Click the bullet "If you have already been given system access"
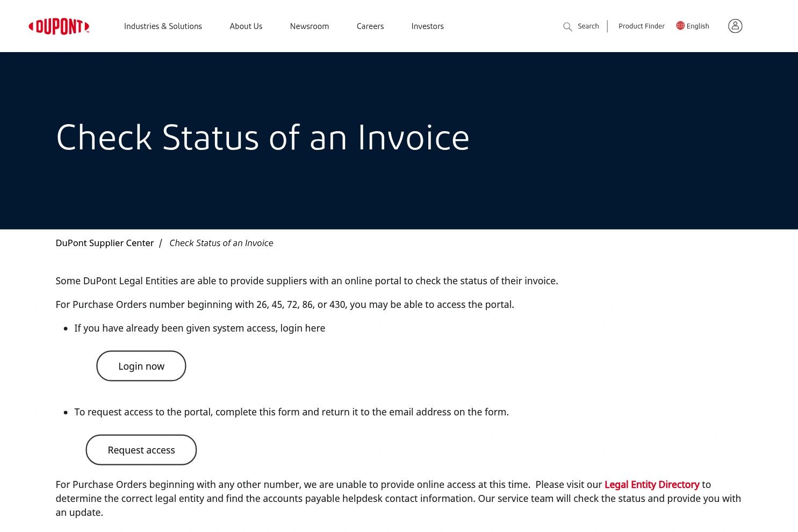This screenshot has width=798, height=532. point(200,328)
